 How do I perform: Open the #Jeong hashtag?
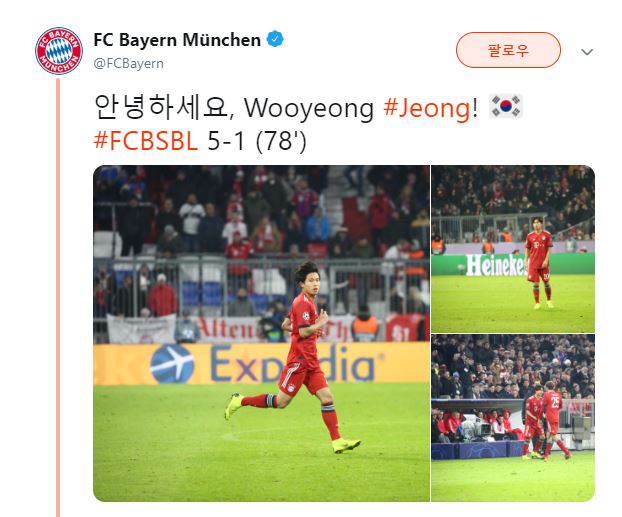point(426,108)
